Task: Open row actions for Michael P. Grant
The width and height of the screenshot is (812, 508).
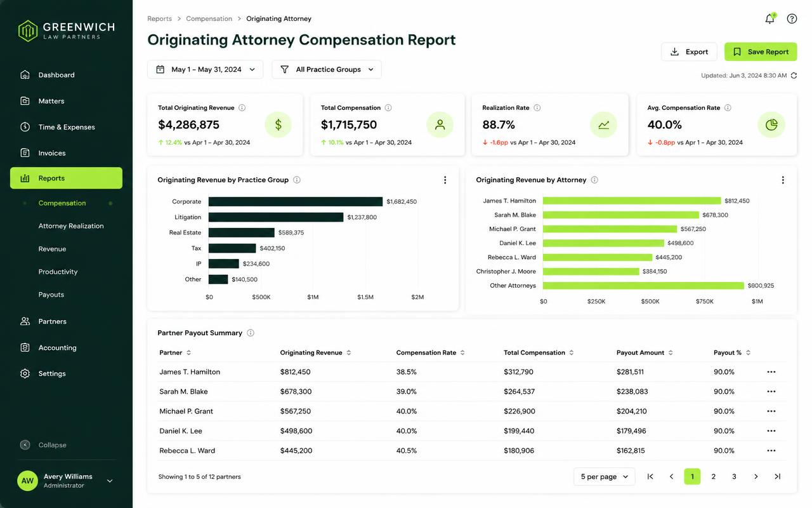Action: click(x=771, y=411)
